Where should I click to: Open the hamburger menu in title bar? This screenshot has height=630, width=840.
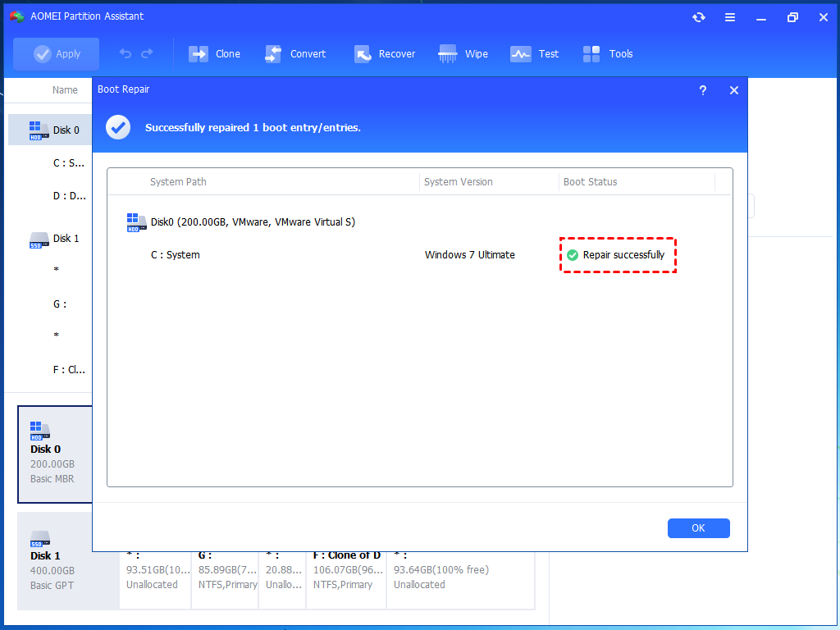click(729, 17)
